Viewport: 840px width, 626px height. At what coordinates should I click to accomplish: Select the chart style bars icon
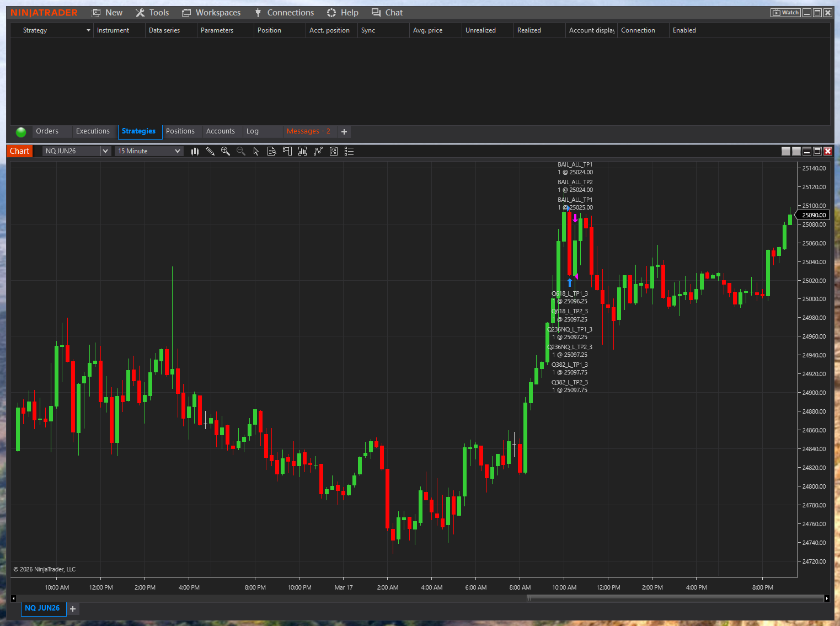pos(195,151)
